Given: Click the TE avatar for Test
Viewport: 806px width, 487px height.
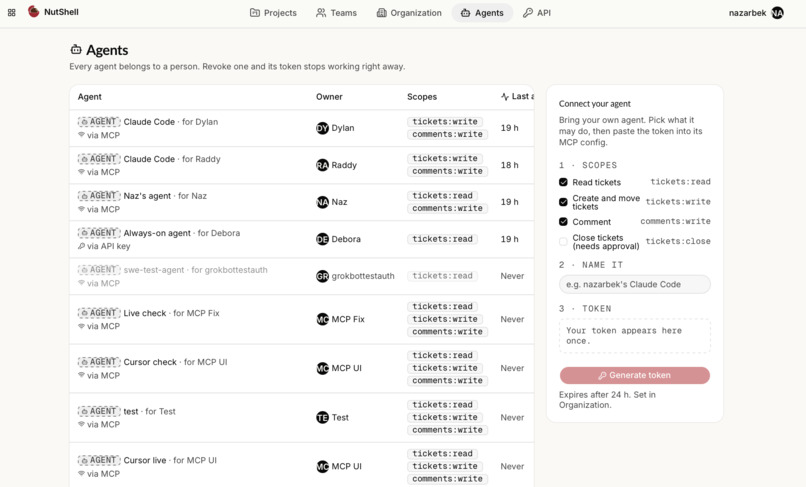Looking at the screenshot, I should pos(322,418).
